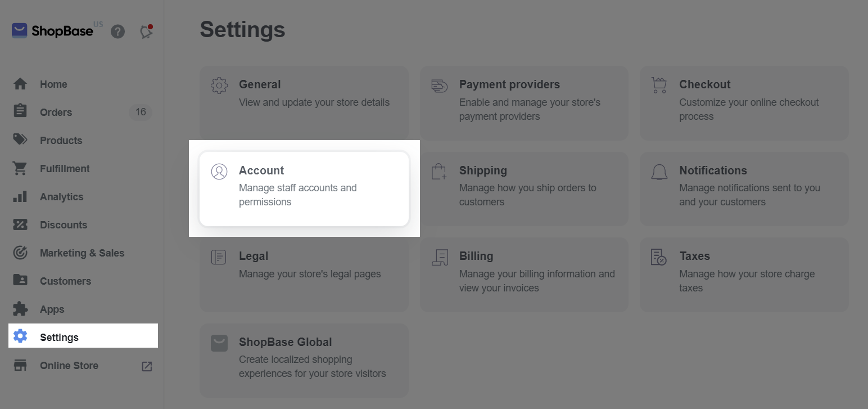868x409 pixels.
Task: Click the Discounts percent tag icon
Action: [20, 224]
